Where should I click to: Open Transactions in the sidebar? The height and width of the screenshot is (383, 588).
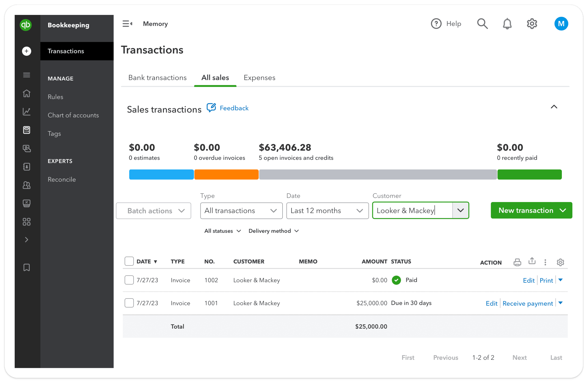pyautogui.click(x=77, y=51)
